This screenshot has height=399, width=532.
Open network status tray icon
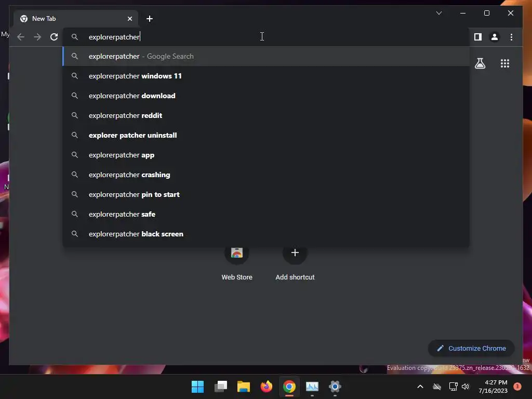pyautogui.click(x=453, y=387)
